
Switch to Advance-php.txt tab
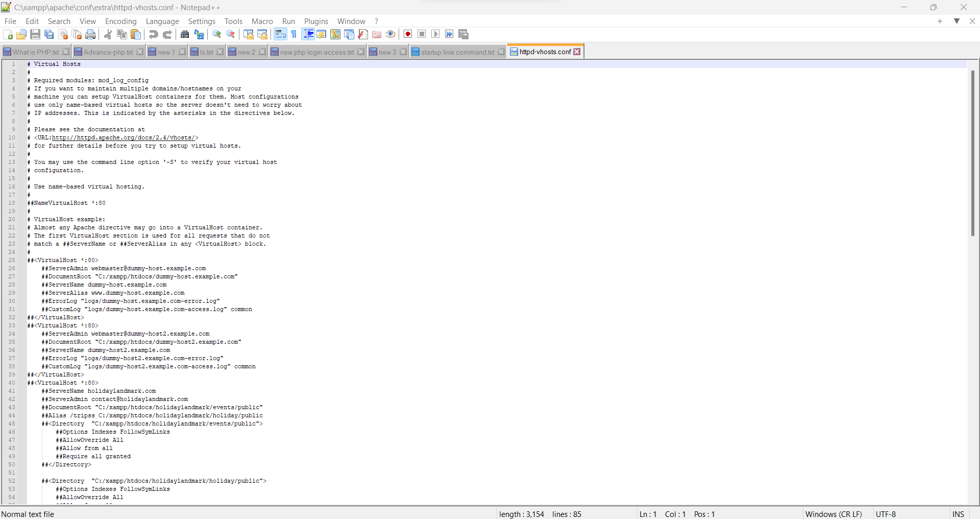[x=108, y=52]
